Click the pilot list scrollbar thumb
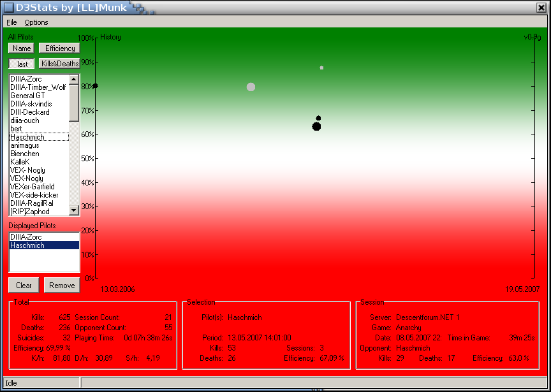The width and height of the screenshot is (551, 392). point(74,102)
